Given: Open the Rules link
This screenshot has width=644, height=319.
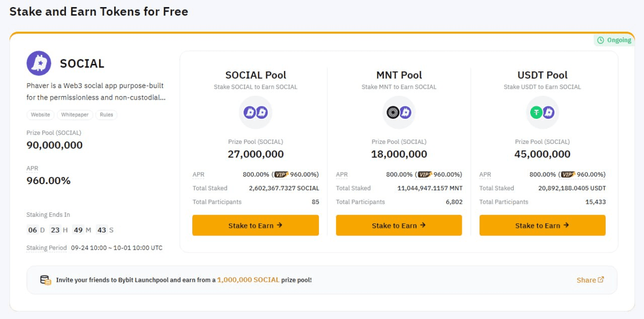Looking at the screenshot, I should [106, 115].
